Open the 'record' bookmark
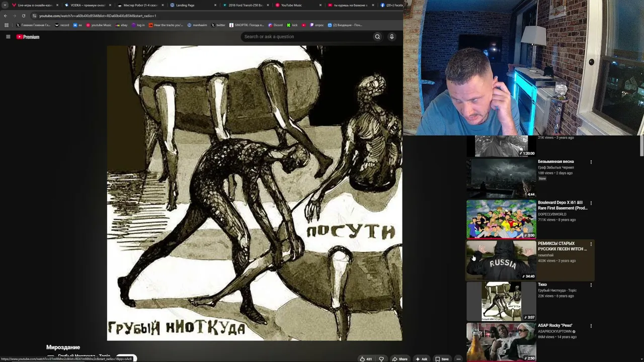The width and height of the screenshot is (644, 362). [x=62, y=25]
